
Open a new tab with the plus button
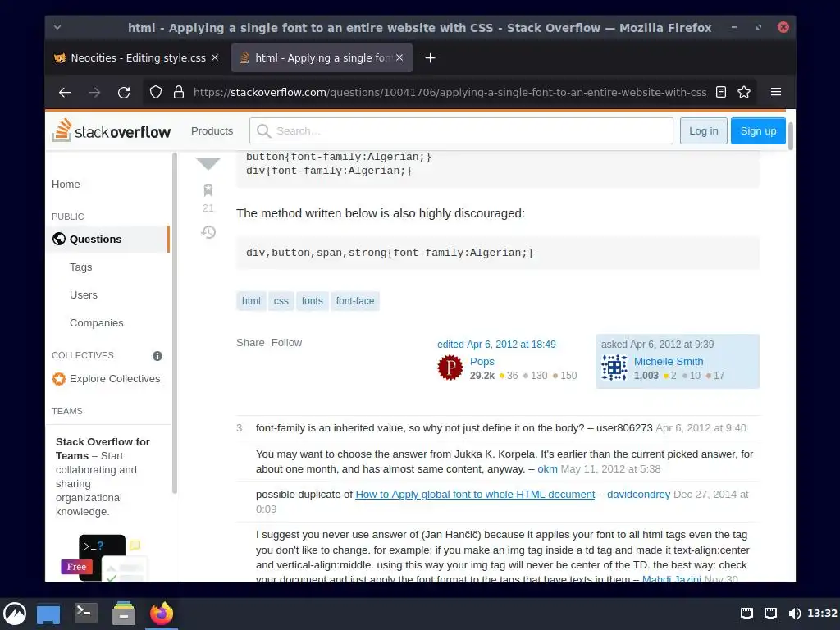pyautogui.click(x=430, y=58)
